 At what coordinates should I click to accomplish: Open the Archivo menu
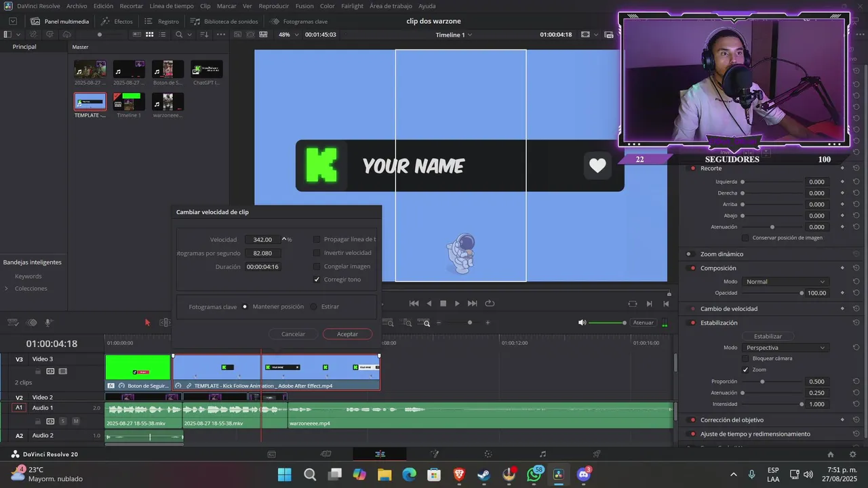click(77, 6)
